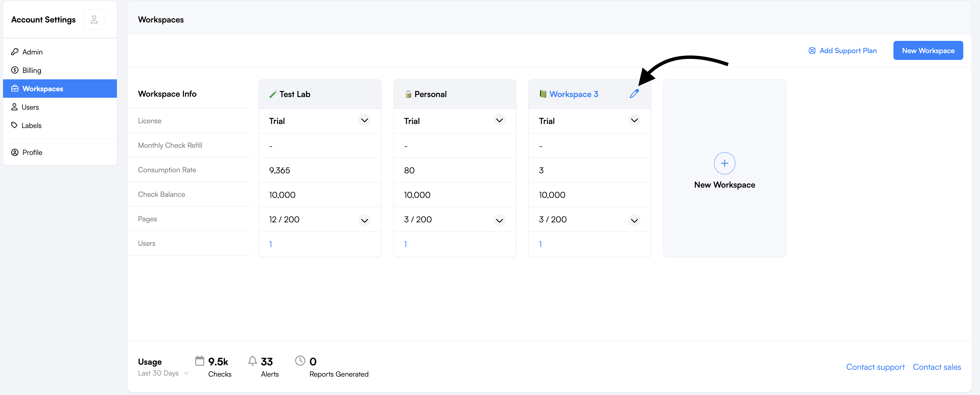
Task: Click the person icon next to Users menu
Action: [14, 107]
